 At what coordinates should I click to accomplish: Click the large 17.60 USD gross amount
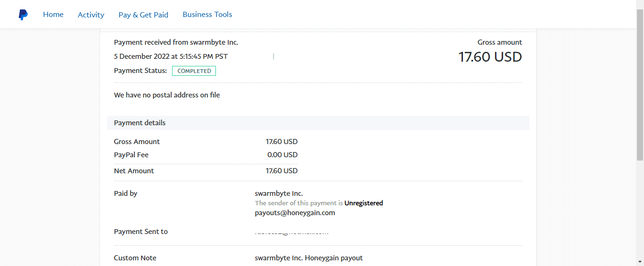point(490,57)
